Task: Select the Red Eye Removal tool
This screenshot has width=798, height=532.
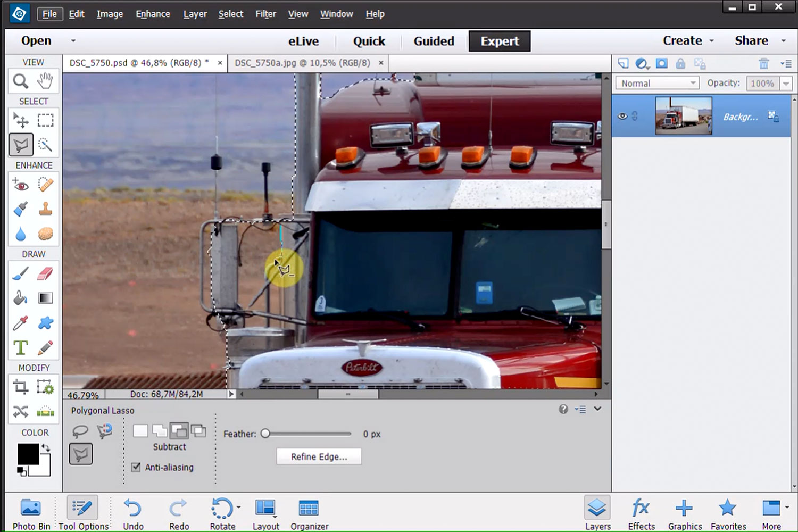Action: tap(21, 185)
